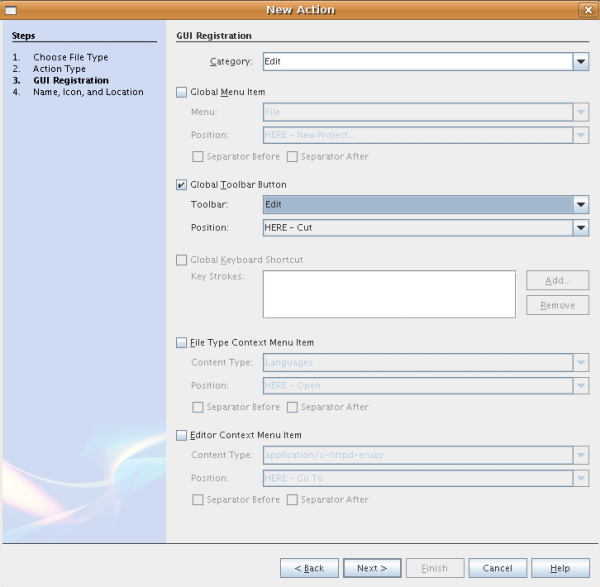Select step 1 Choose File Type

pos(70,57)
